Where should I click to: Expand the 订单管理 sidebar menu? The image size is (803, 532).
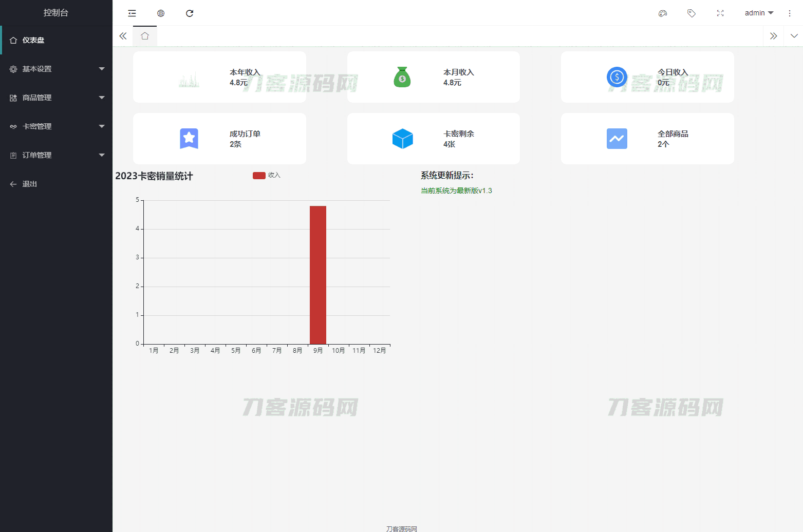(x=56, y=155)
